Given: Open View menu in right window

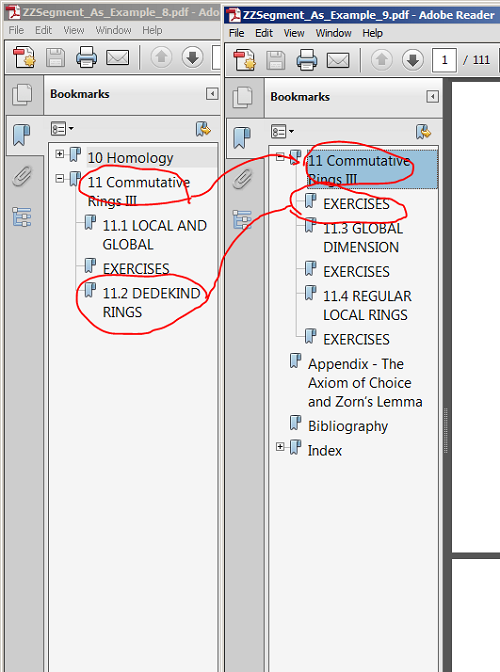Looking at the screenshot, I should click(293, 33).
